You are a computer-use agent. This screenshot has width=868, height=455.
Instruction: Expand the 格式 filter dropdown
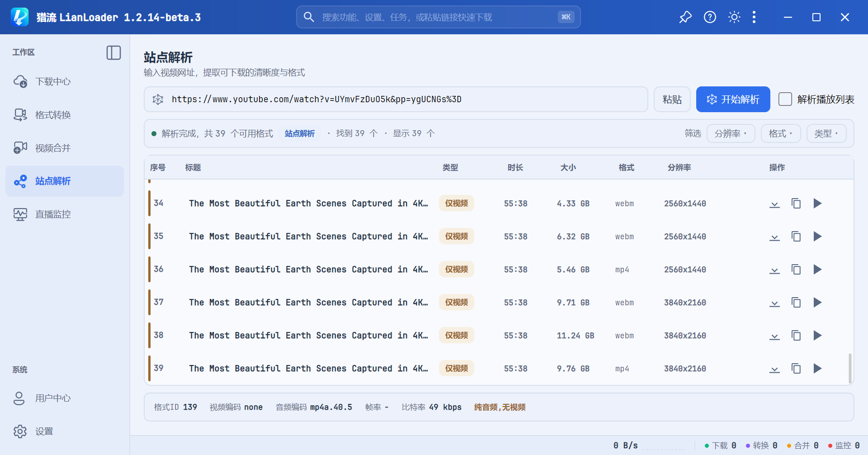[781, 133]
